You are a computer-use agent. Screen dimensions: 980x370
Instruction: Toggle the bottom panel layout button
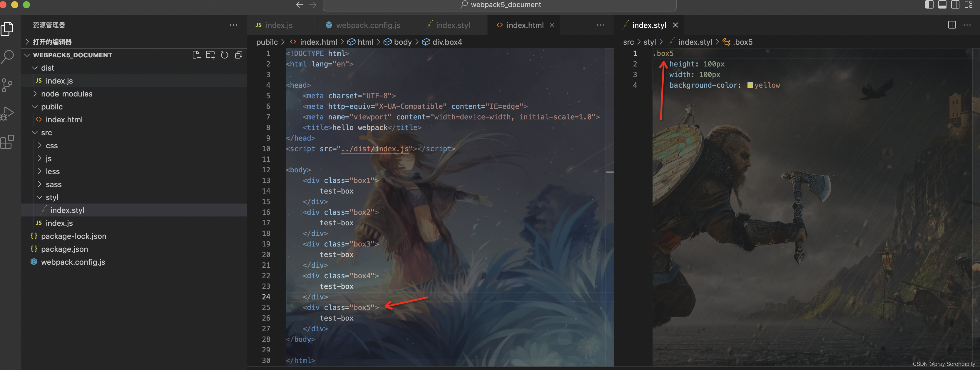click(x=942, y=5)
